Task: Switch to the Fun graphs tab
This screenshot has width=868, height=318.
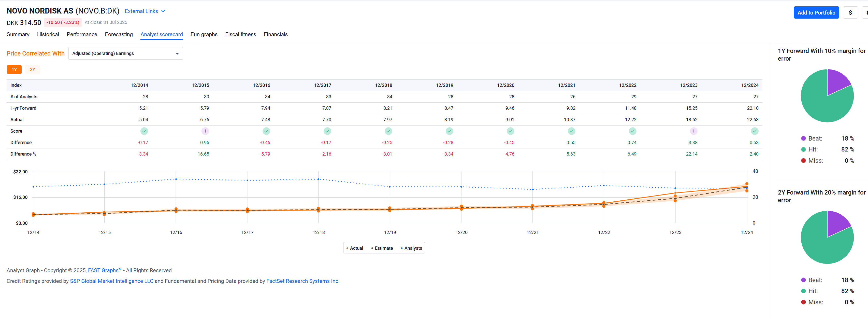Action: [x=204, y=34]
